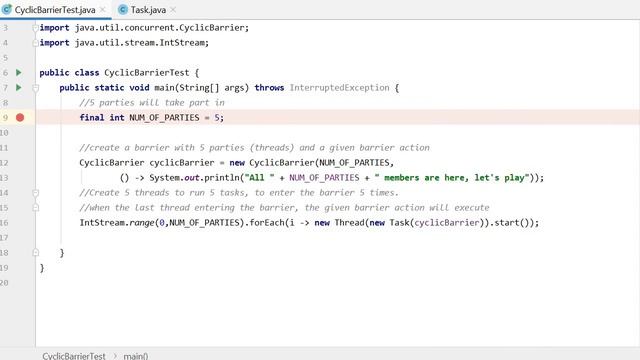Click the IntStream.range call on line 16
This screenshot has width=640, height=360.
pyautogui.click(x=118, y=222)
